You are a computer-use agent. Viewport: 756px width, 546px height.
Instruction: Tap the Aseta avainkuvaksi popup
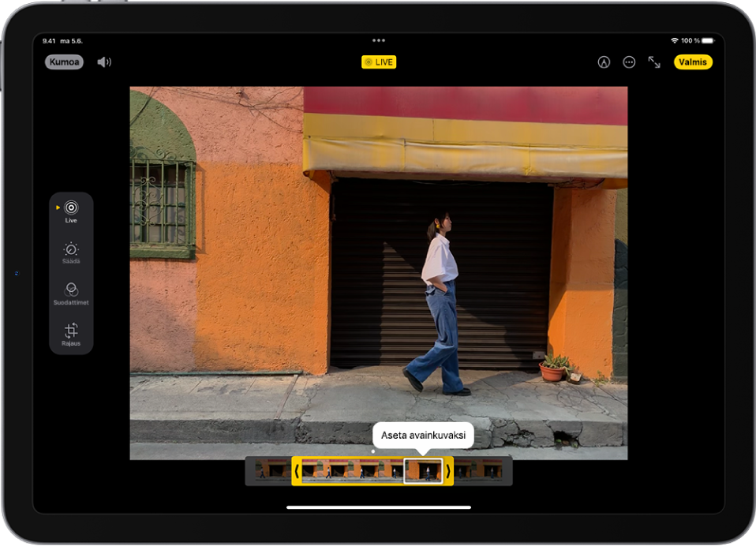(423, 435)
